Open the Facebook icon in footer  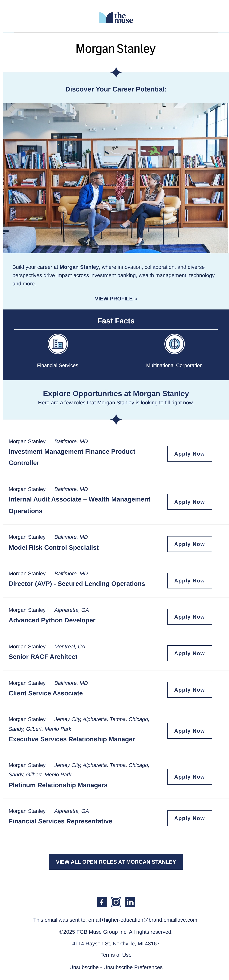point(102,902)
